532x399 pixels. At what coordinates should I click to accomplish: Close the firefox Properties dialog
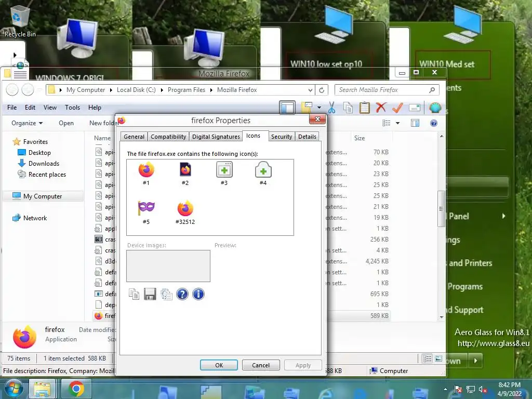pos(317,119)
